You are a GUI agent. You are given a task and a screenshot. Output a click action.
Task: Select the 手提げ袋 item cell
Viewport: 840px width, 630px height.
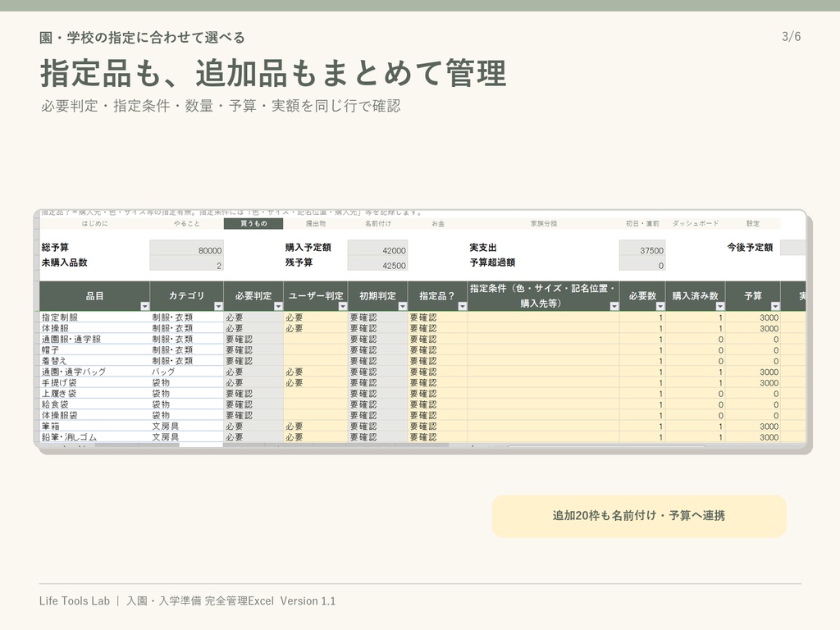(95, 382)
